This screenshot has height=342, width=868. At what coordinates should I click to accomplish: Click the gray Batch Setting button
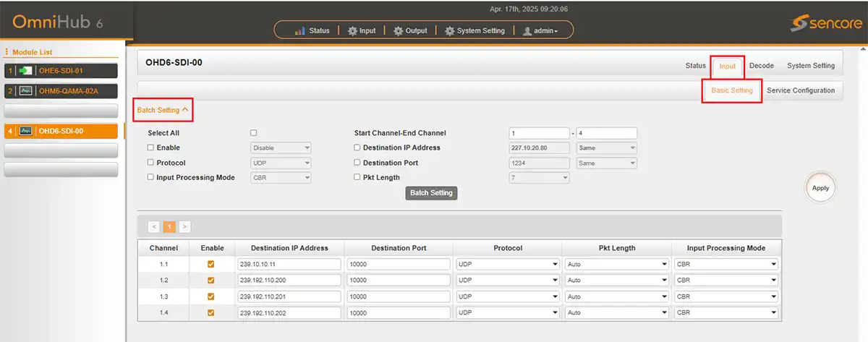point(431,193)
